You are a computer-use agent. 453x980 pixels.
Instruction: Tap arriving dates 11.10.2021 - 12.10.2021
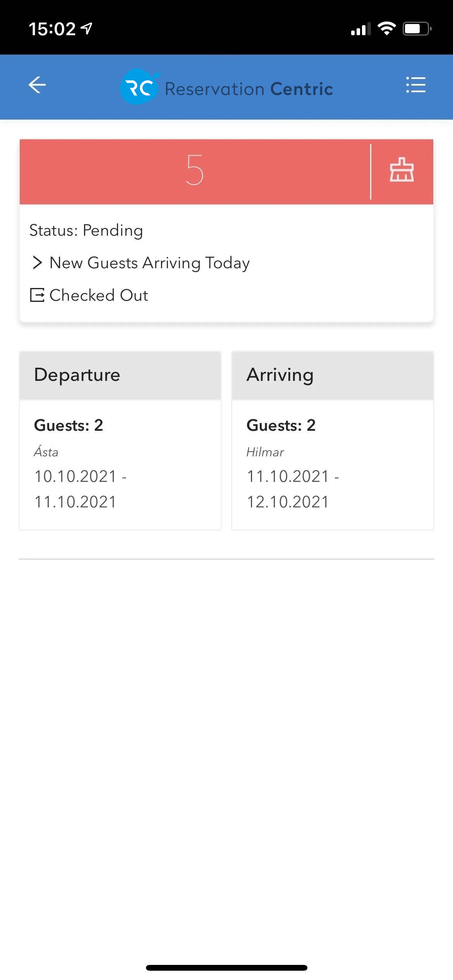click(293, 489)
